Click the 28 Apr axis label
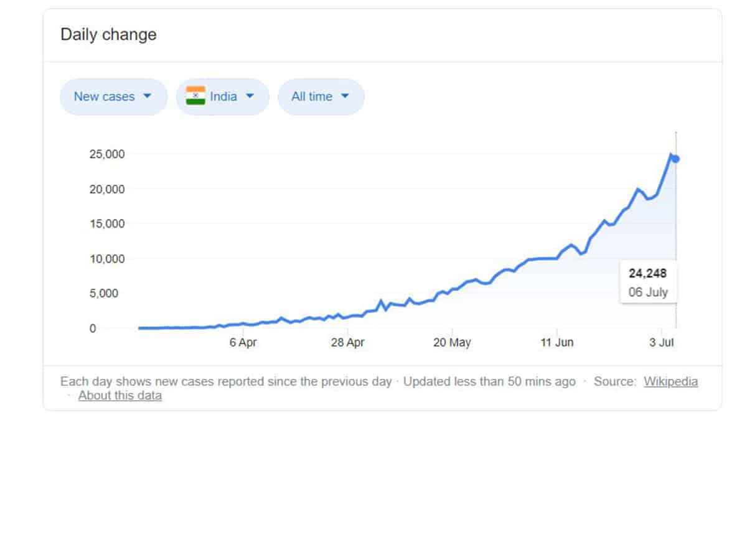The height and width of the screenshot is (560, 747). click(x=347, y=342)
